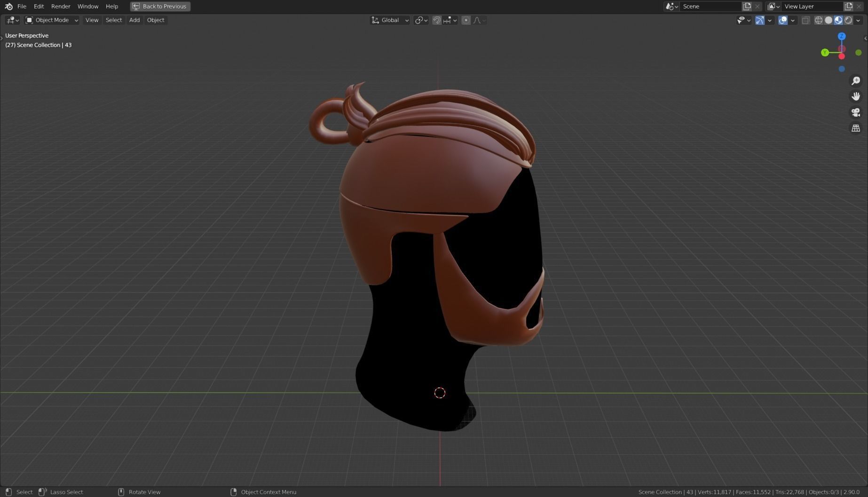Open the Edit menu
868x497 pixels.
39,7
